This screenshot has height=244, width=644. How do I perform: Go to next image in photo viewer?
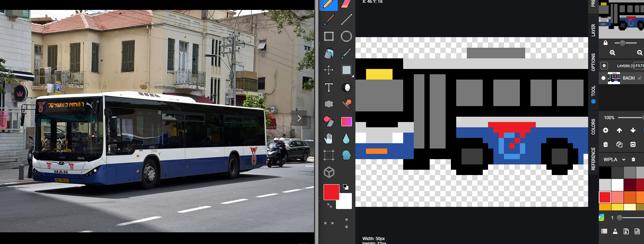299,118
